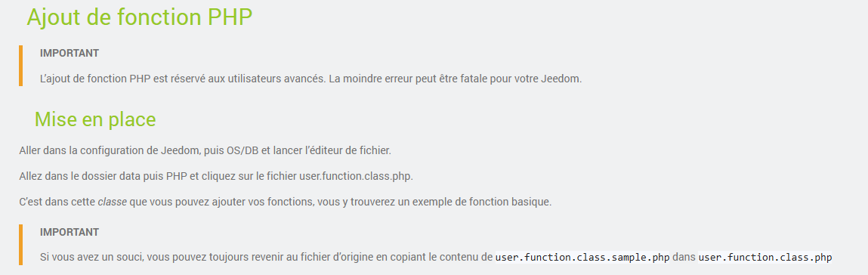This screenshot has height=275, width=868.
Task: Click the second IMPORTANT label
Action: pyautogui.click(x=70, y=232)
